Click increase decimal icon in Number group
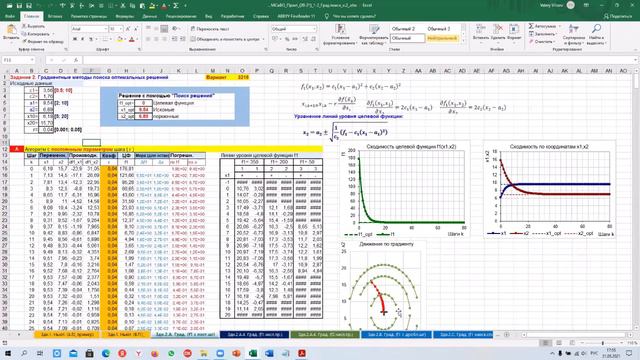The image size is (640, 360). coord(305,39)
